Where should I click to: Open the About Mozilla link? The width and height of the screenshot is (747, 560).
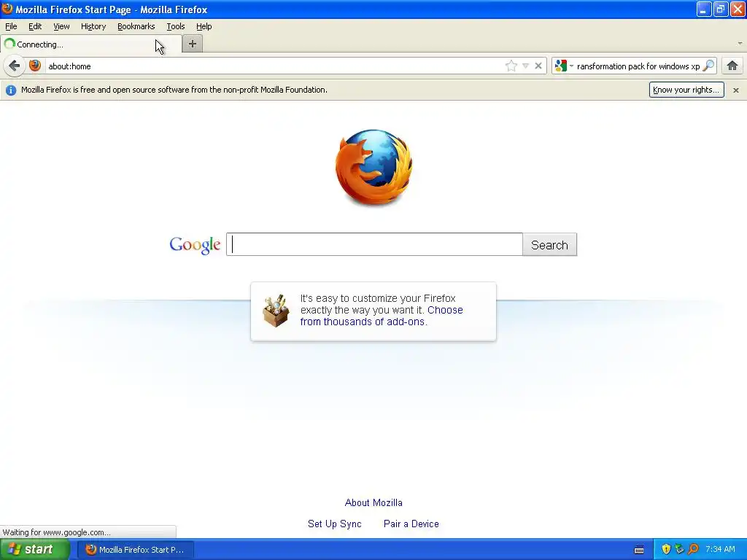click(373, 502)
